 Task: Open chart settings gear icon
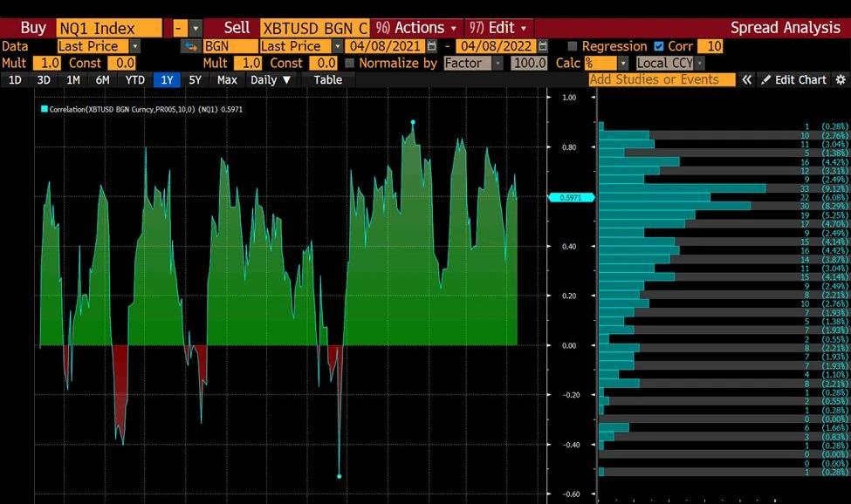(x=841, y=79)
